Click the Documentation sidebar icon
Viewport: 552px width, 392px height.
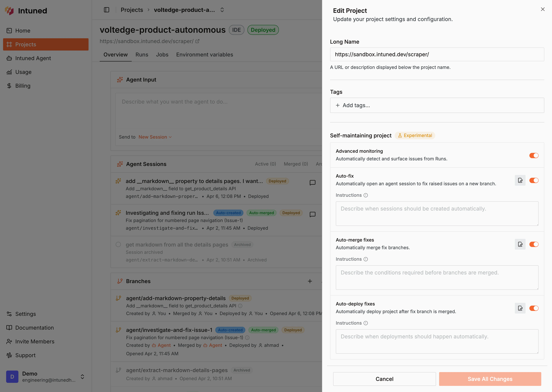pos(9,327)
